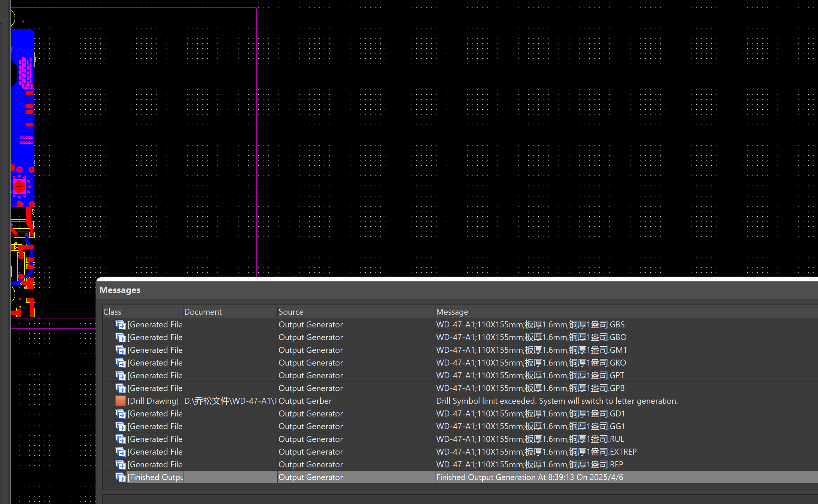Click the generated file icon for .GPB row
The image size is (818, 504).
point(121,388)
